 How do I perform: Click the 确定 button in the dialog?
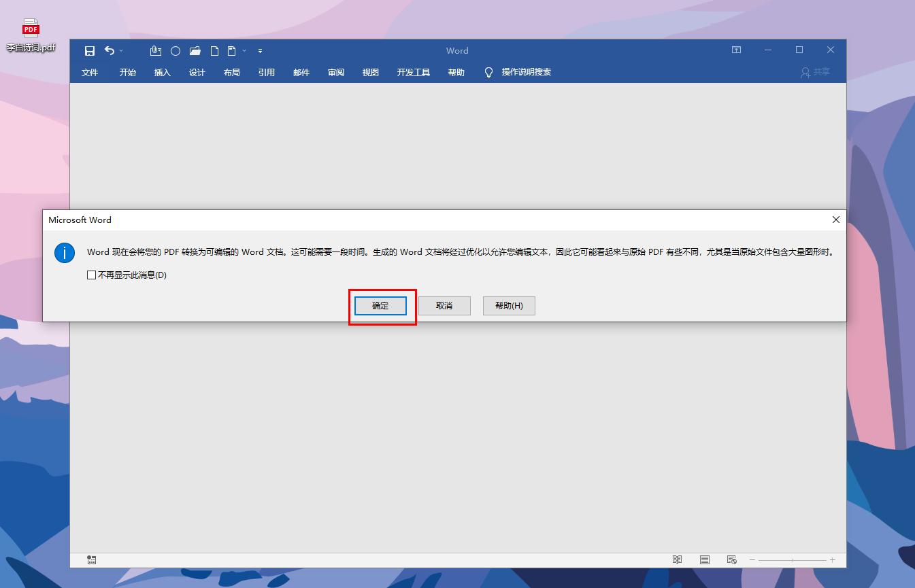click(x=380, y=305)
